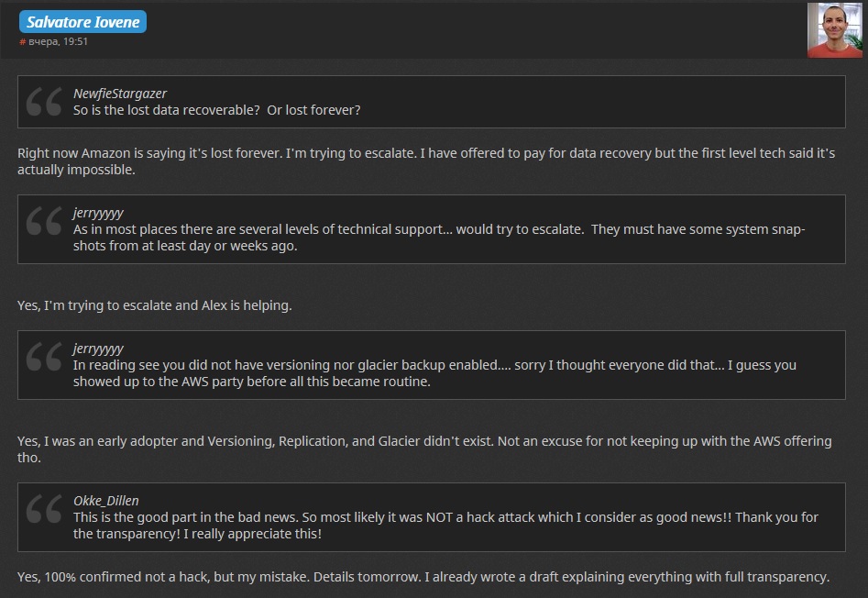Open the Salvatore Iovene author name badge
Viewport: 868px width, 598px height.
[x=82, y=22]
